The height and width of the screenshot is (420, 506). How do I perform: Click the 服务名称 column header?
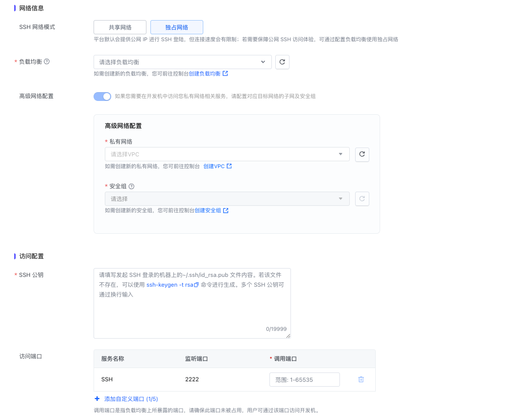113,359
